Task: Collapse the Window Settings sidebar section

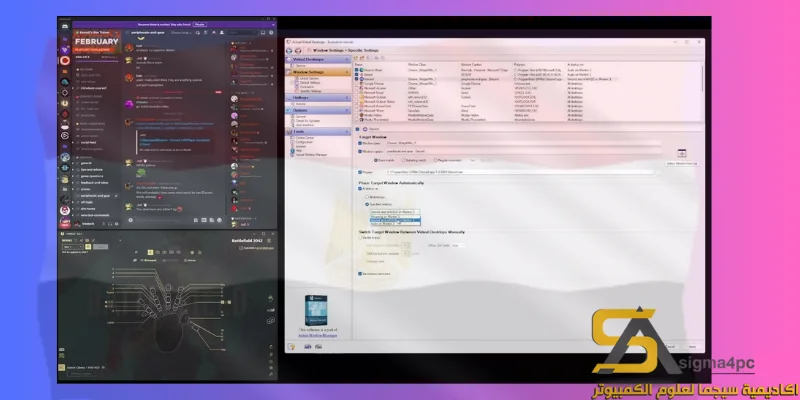Action: tap(347, 72)
